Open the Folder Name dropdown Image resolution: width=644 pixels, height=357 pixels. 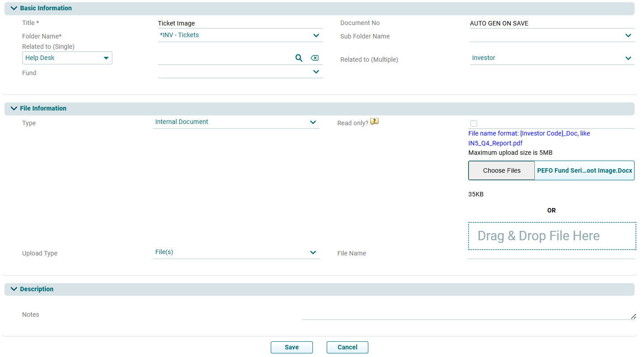tap(316, 35)
